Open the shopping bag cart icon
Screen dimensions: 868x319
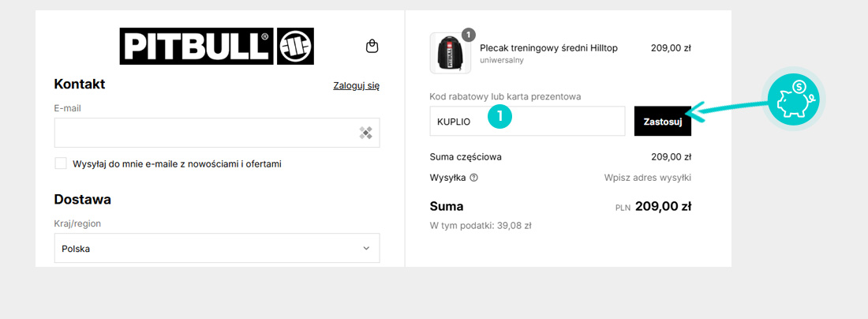coord(372,46)
